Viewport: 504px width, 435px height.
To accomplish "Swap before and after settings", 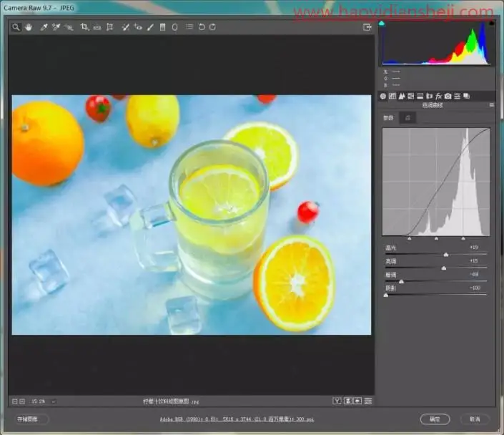I will pos(347,401).
